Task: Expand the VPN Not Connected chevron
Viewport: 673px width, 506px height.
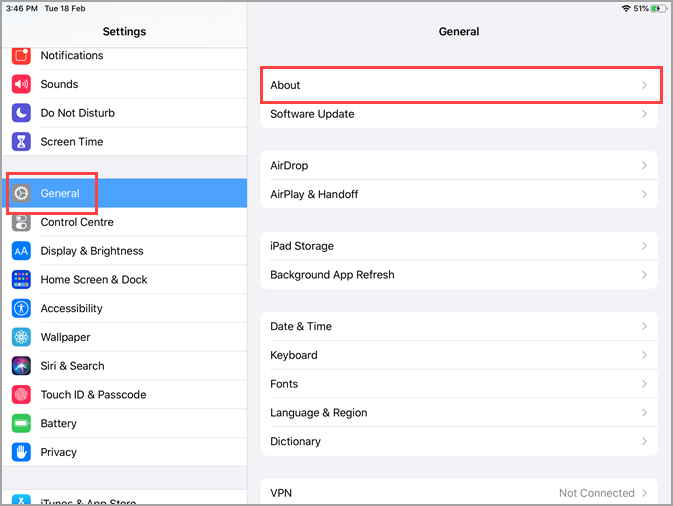Action: click(x=644, y=493)
